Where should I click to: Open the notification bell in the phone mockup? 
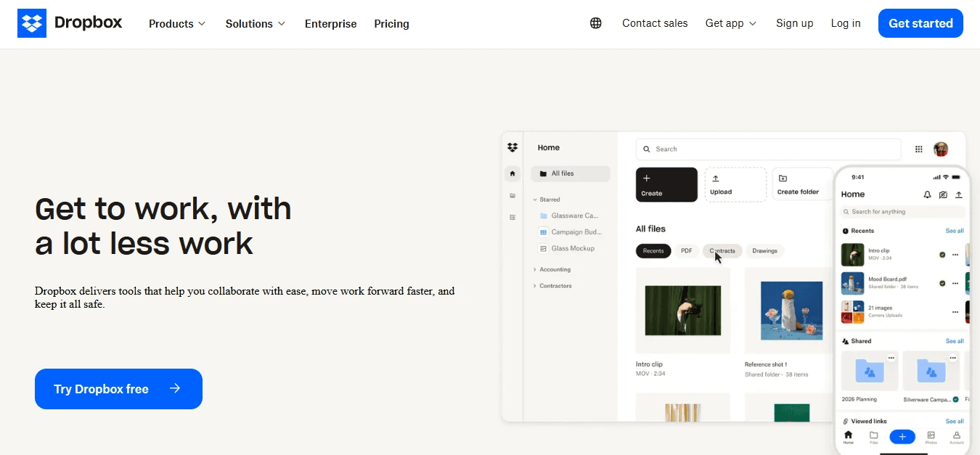pos(927,194)
